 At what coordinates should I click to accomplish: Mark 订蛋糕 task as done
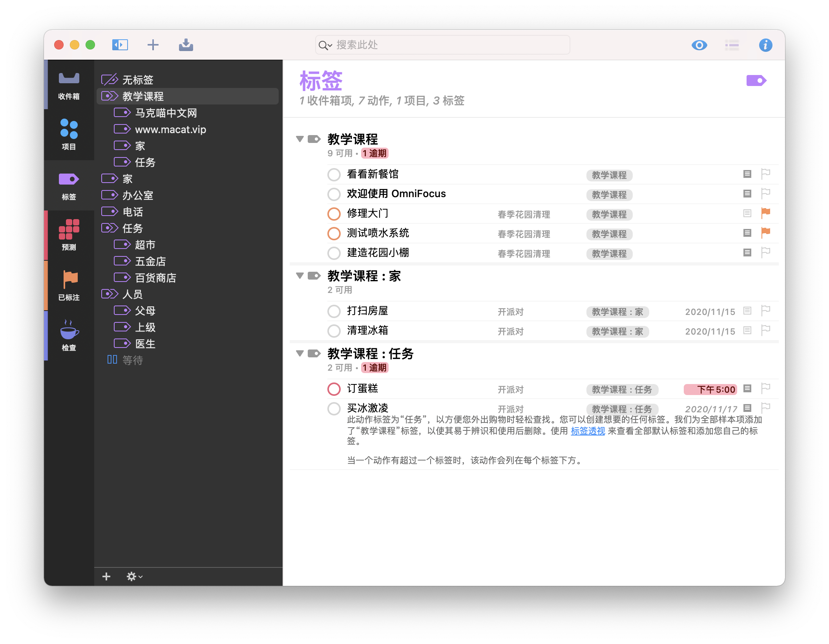[x=334, y=389]
